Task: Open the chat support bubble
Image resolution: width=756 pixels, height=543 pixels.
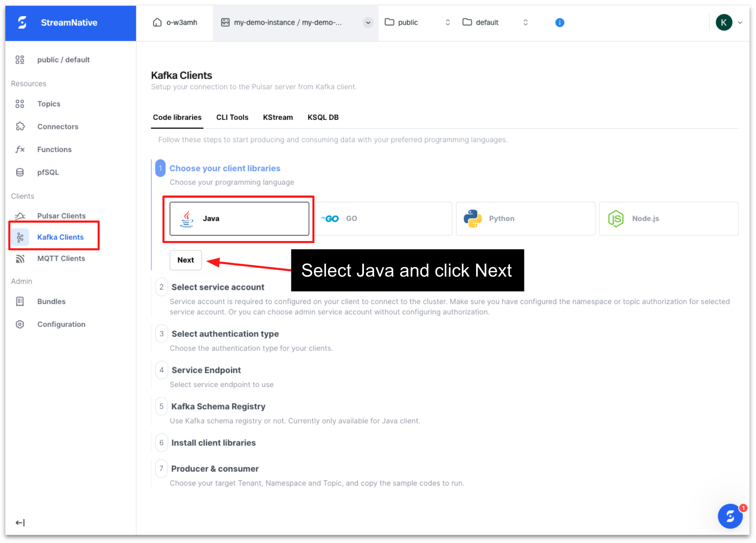Action: pos(730,516)
